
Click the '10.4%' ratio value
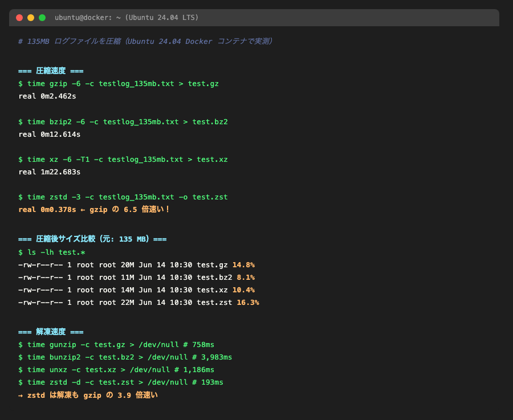tap(243, 290)
